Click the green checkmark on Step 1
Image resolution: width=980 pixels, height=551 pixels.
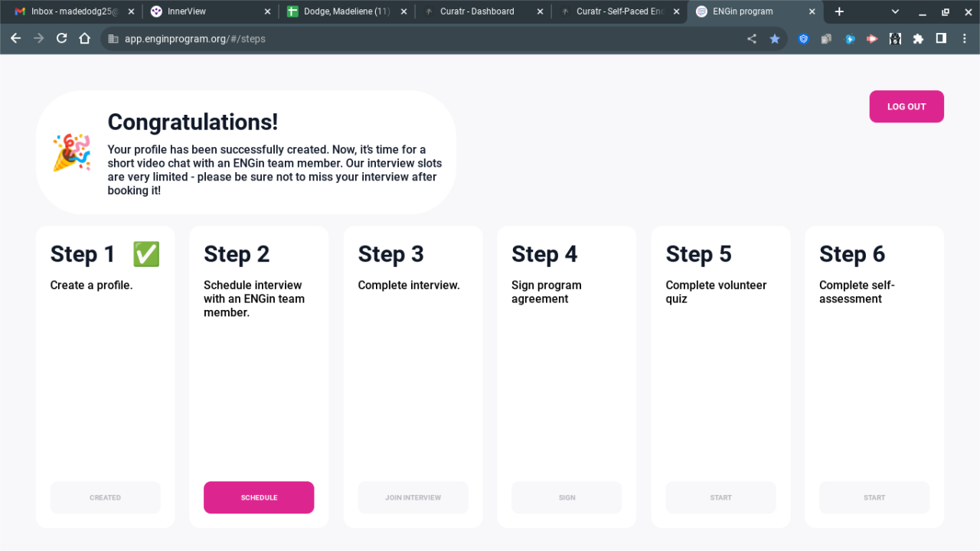point(146,254)
